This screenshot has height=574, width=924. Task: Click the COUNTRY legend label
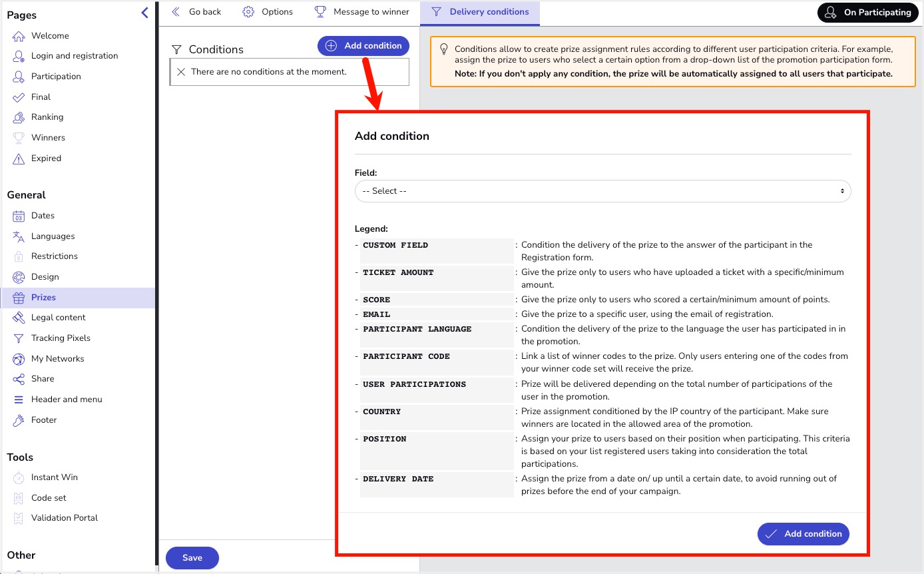[x=382, y=412]
